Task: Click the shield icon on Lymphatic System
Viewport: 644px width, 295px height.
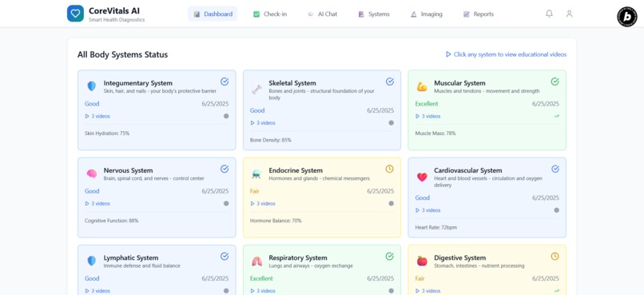Action: point(92,261)
